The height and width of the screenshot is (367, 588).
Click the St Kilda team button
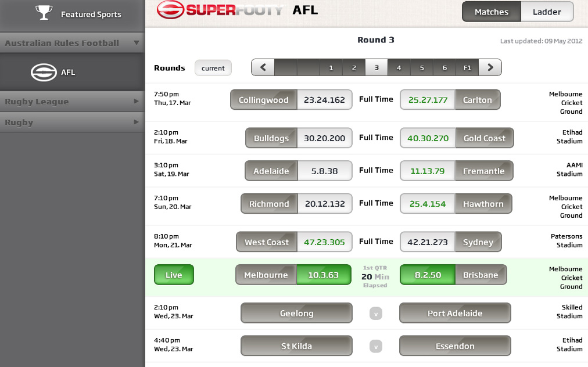click(x=297, y=346)
